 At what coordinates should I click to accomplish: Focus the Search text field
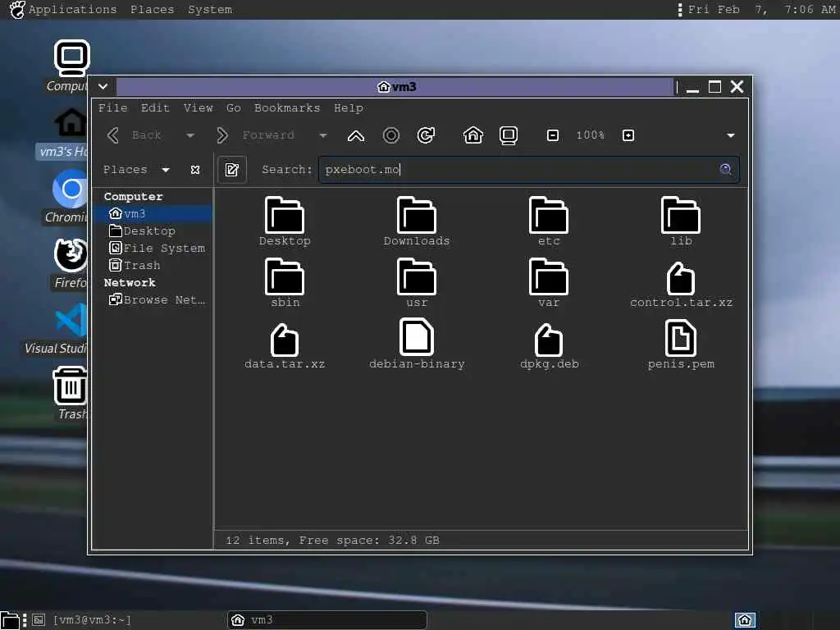[529, 169]
